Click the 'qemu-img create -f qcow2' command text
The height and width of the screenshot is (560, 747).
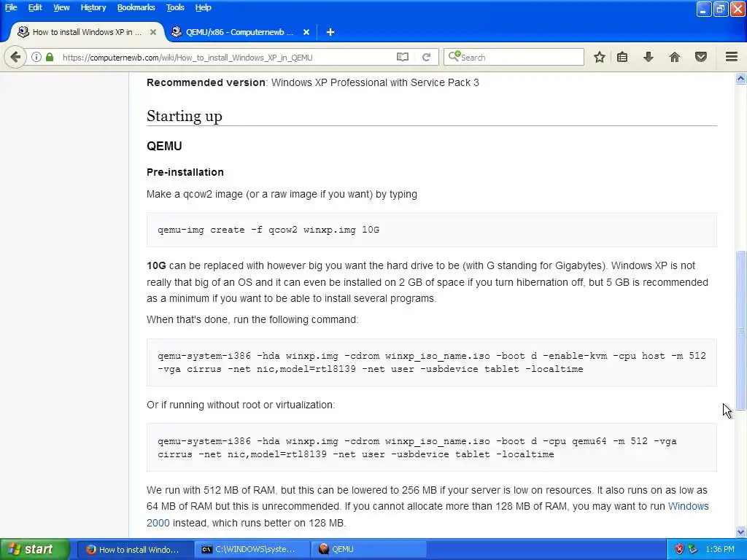pyautogui.click(x=268, y=230)
